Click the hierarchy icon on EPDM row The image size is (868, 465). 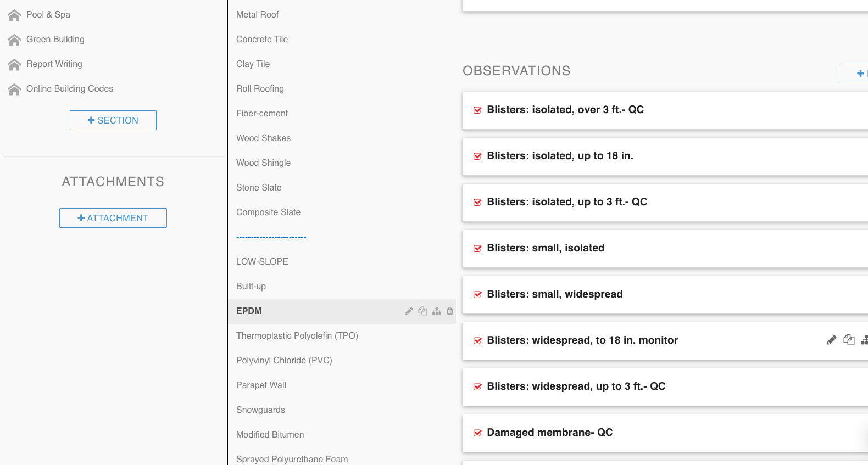click(x=437, y=311)
